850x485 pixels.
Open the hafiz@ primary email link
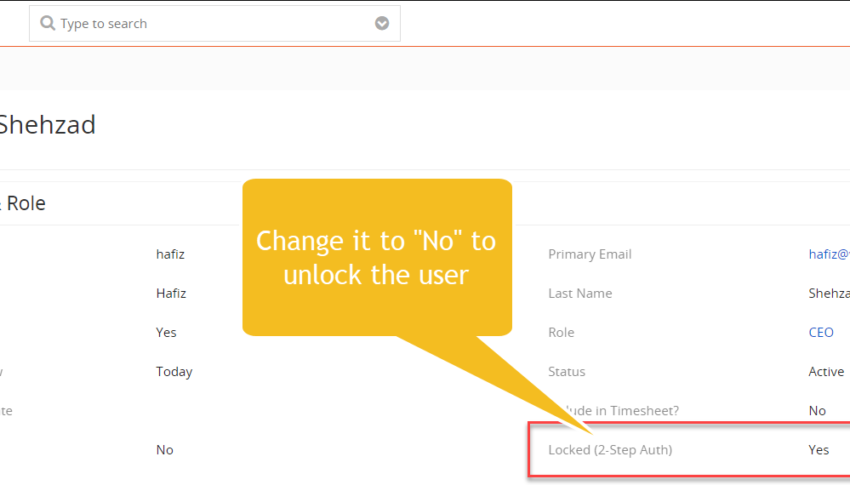point(829,254)
